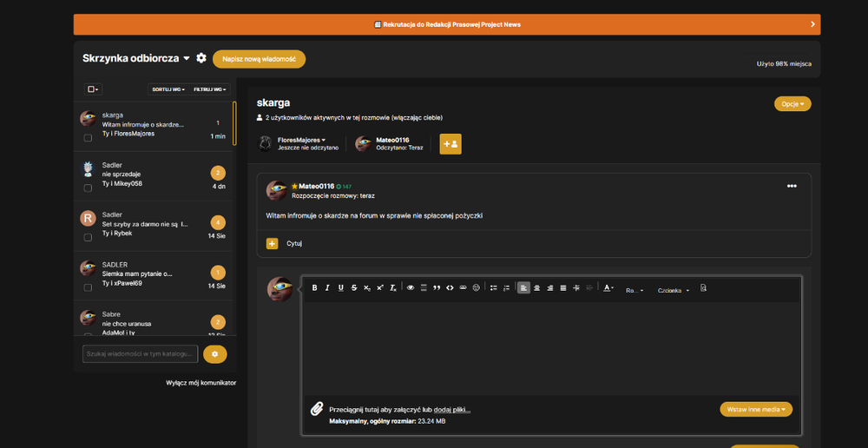
Task: Toggle strikethrough formatting in editor
Action: [x=354, y=288]
